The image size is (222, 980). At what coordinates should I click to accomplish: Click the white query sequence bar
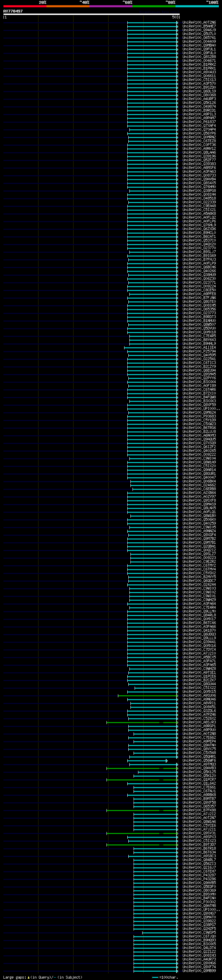(92, 14)
